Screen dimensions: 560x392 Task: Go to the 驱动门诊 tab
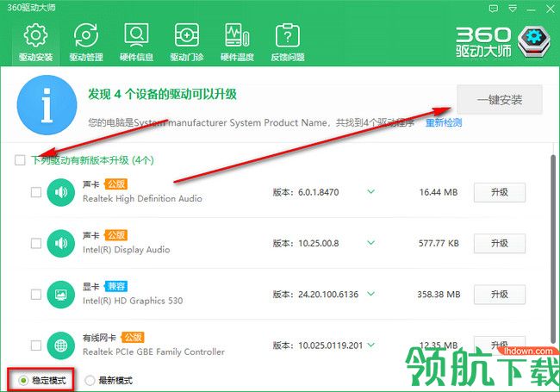click(x=187, y=43)
